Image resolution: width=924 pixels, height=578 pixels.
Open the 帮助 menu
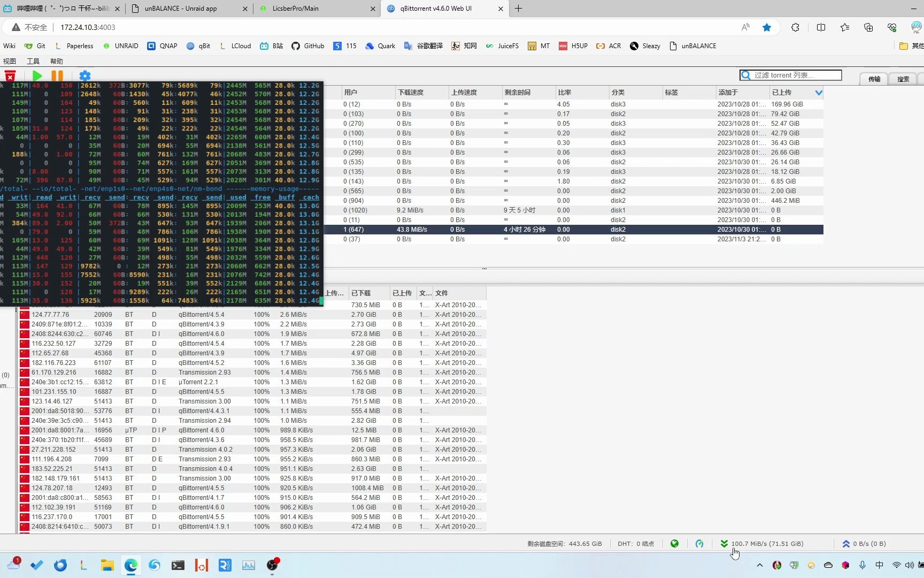(x=57, y=61)
